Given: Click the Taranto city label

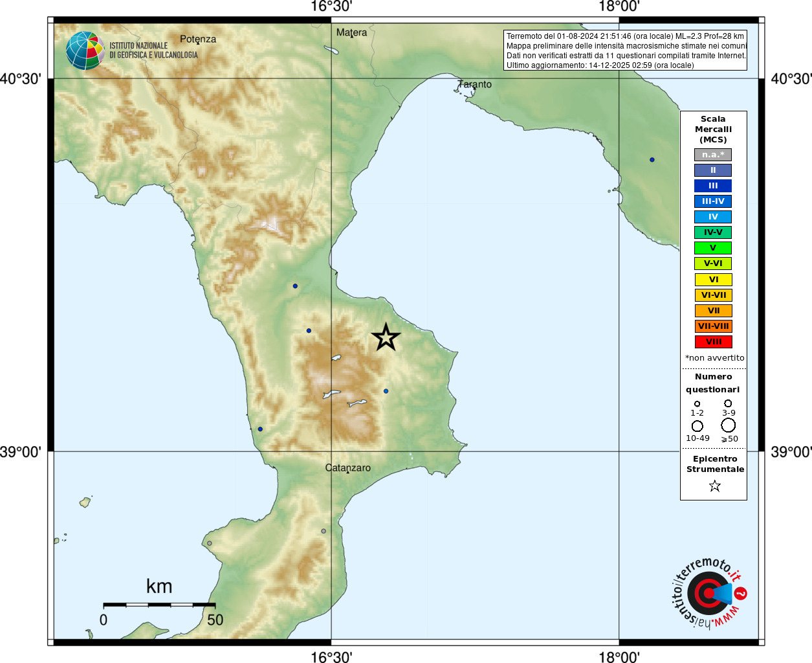Looking at the screenshot, I should (x=475, y=84).
